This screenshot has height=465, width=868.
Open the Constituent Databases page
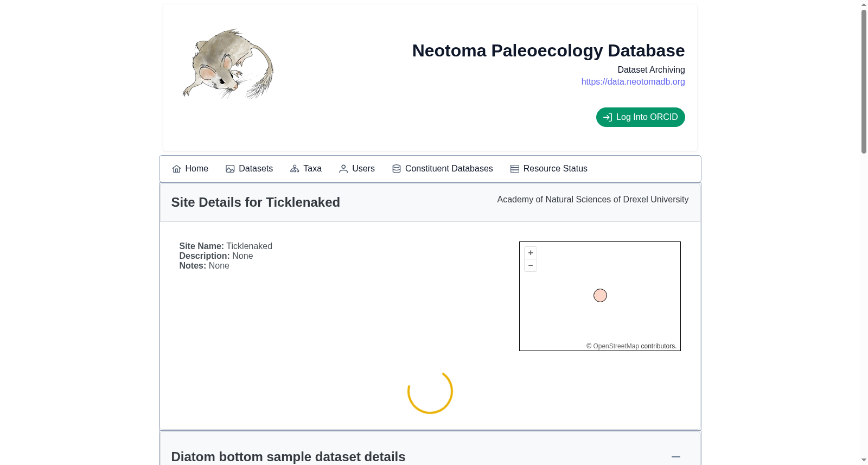[443, 169]
